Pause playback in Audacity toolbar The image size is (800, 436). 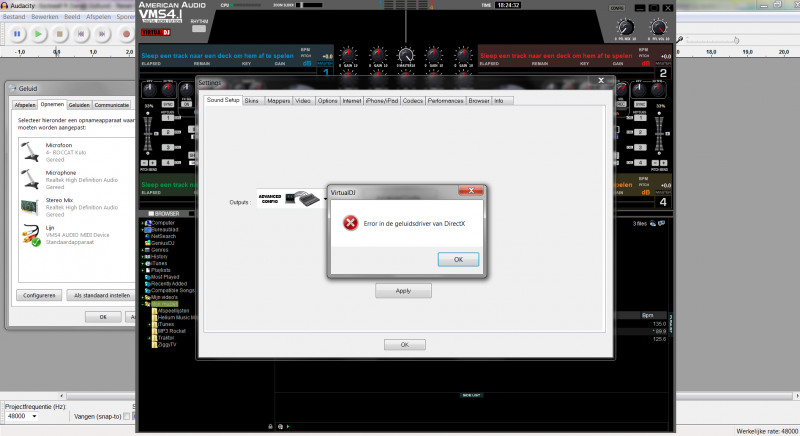17,34
